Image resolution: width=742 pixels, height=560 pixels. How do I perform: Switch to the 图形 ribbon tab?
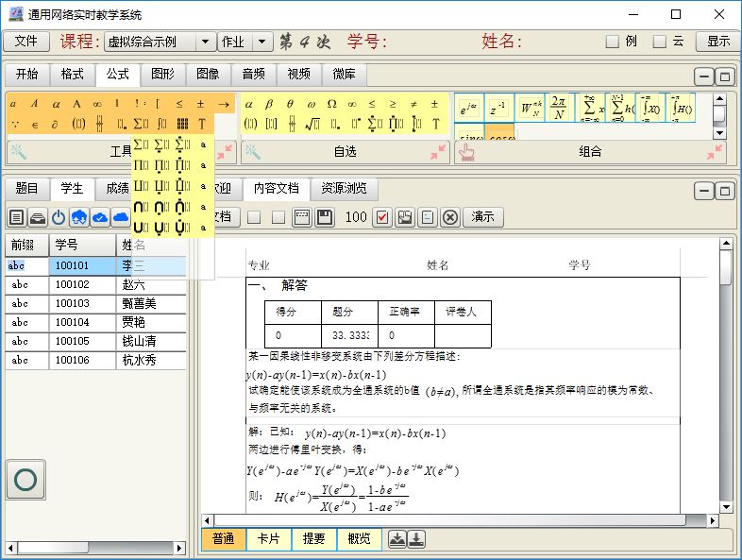click(162, 74)
